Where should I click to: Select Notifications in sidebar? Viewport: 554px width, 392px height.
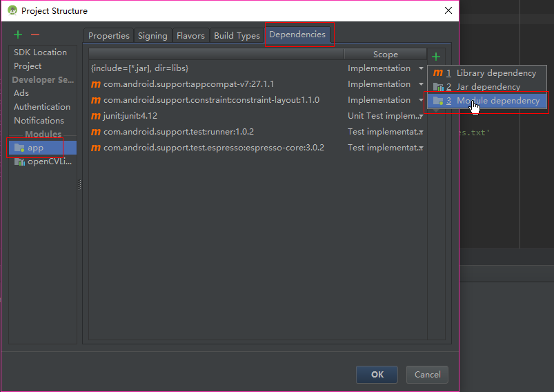click(x=39, y=121)
